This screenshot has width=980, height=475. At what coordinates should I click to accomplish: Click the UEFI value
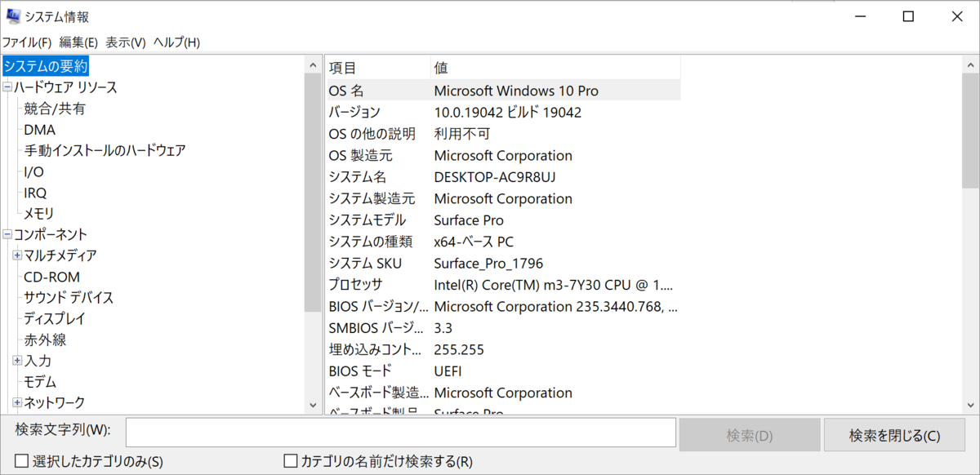coord(448,371)
